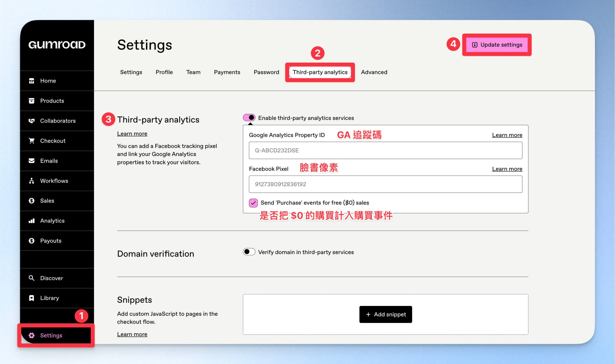The image size is (615, 364).
Task: Click the Collaborators handshake icon
Action: (x=31, y=121)
